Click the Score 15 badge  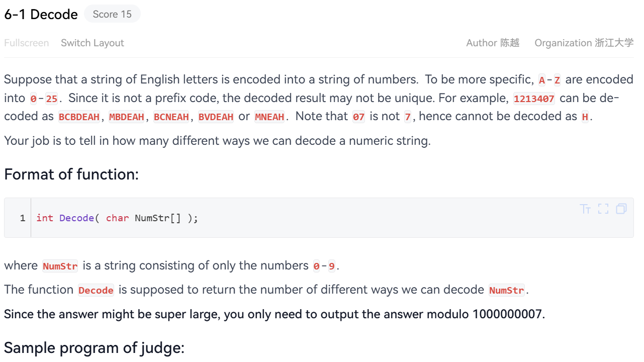(112, 15)
